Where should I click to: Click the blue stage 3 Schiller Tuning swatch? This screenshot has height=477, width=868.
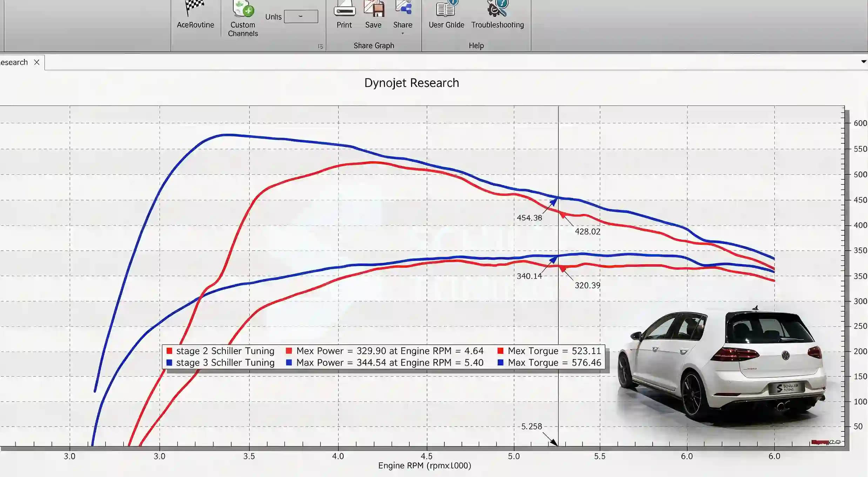[x=169, y=362]
